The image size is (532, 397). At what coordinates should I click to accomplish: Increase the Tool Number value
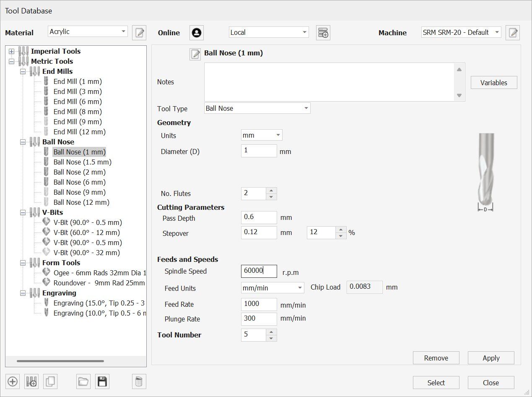click(x=271, y=332)
